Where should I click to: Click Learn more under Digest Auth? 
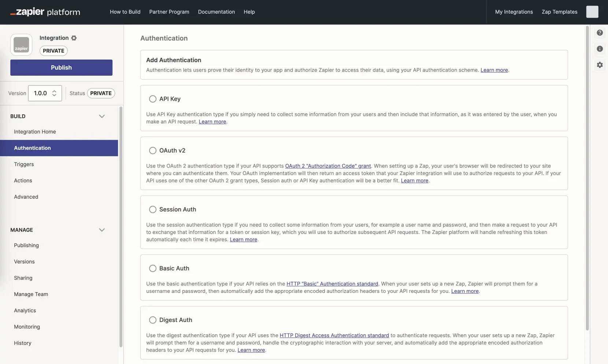[251, 350]
